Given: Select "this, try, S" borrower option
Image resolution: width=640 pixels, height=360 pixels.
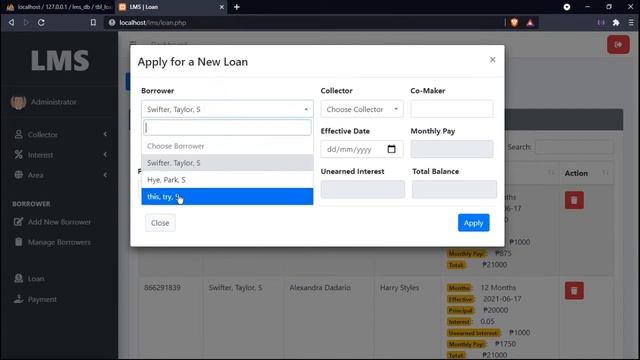Looking at the screenshot, I should (x=227, y=196).
